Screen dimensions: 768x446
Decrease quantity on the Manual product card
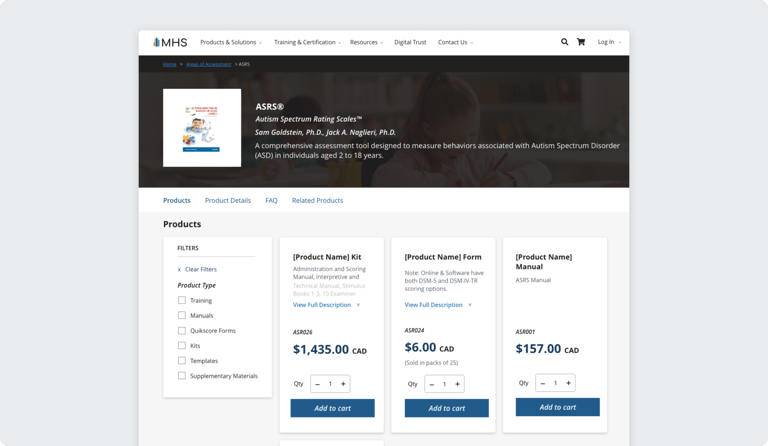(x=543, y=383)
